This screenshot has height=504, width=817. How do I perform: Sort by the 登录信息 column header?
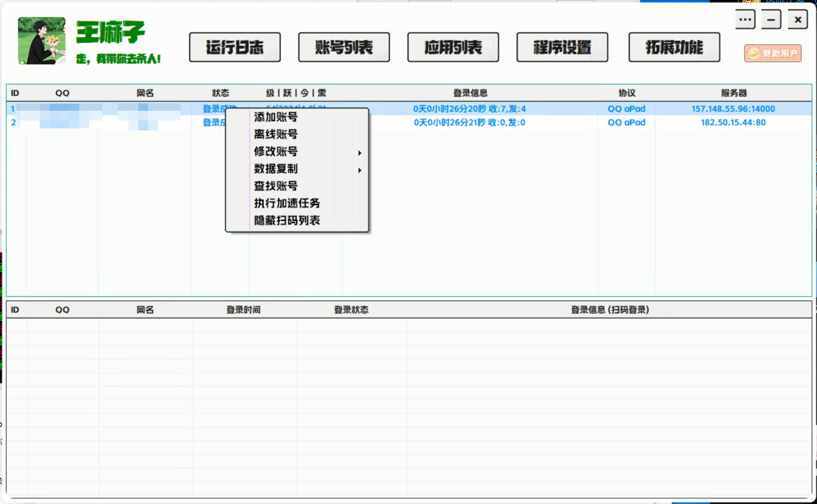(x=470, y=93)
